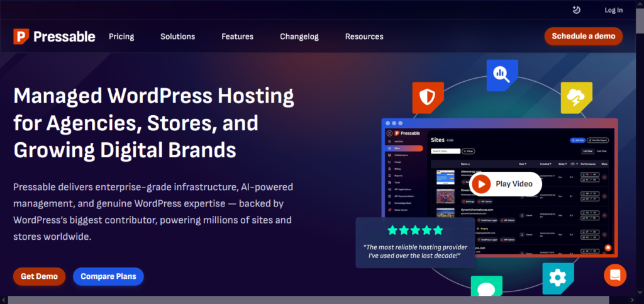Click the yellow cloud lightning icon
The height and width of the screenshot is (304, 644).
[577, 98]
